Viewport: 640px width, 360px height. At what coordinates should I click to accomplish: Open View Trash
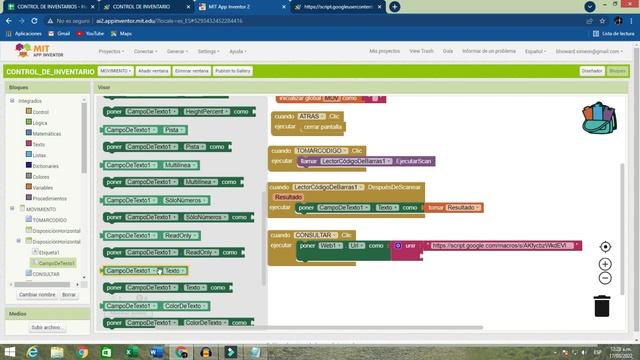click(421, 51)
